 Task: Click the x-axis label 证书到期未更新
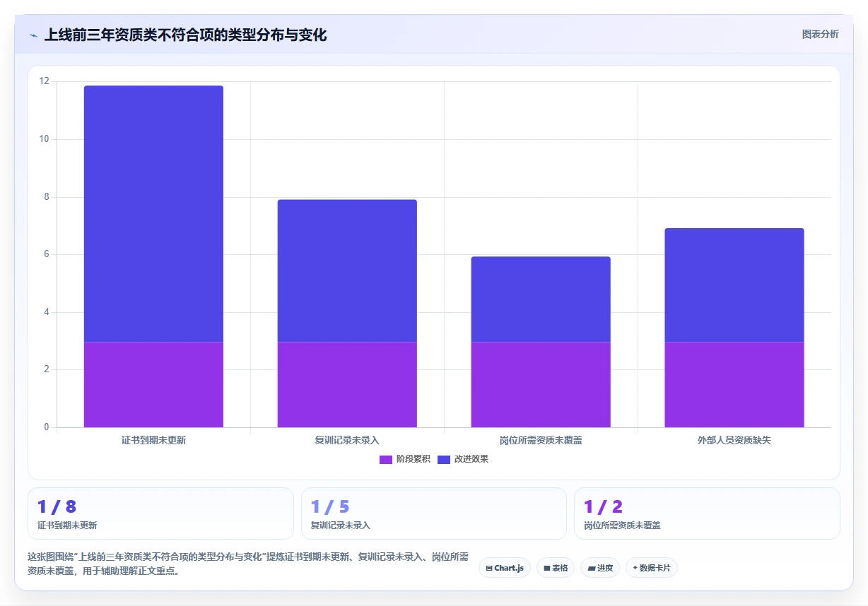click(153, 440)
